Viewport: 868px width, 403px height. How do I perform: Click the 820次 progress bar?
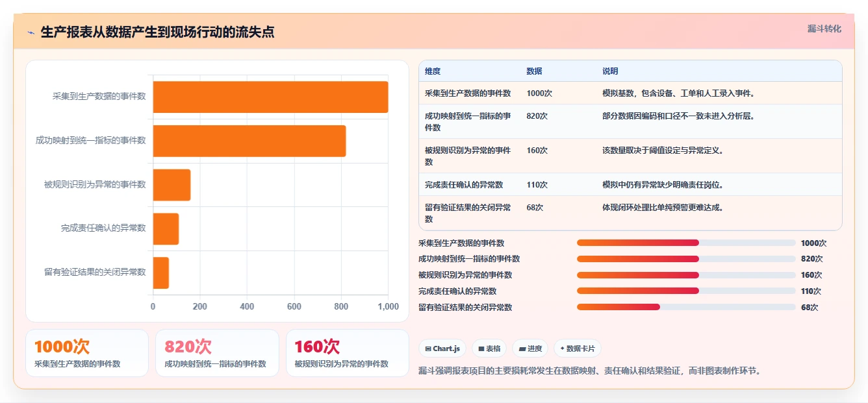point(686,259)
